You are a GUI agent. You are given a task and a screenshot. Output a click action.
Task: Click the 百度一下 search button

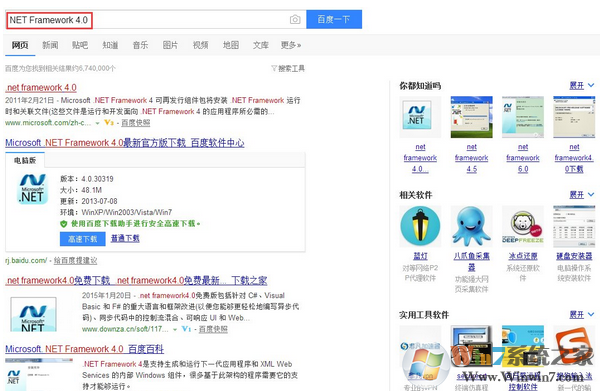[334, 20]
